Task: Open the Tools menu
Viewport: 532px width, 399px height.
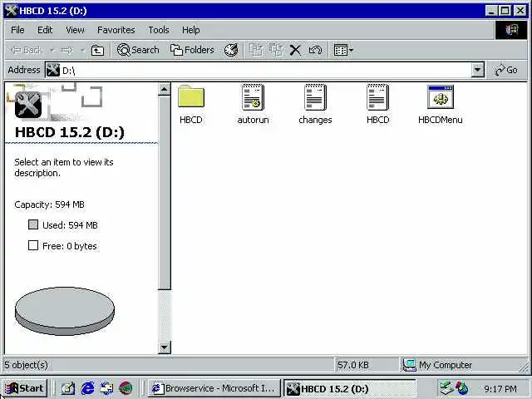Action: click(159, 30)
